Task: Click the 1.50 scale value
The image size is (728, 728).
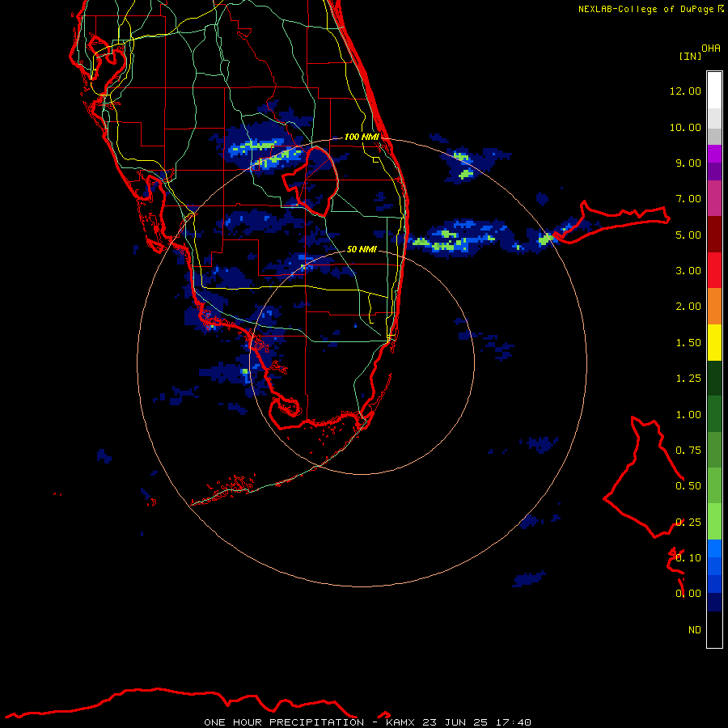Action: pyautogui.click(x=688, y=343)
